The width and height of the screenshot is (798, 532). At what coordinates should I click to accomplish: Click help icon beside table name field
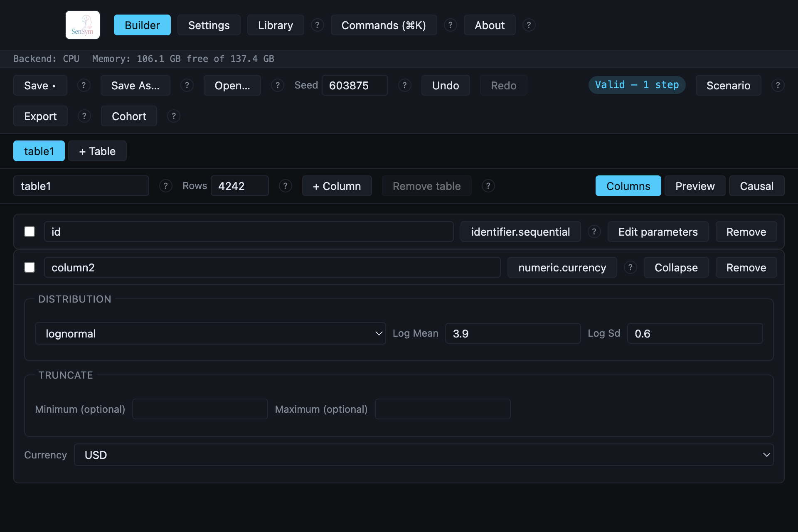coord(166,186)
